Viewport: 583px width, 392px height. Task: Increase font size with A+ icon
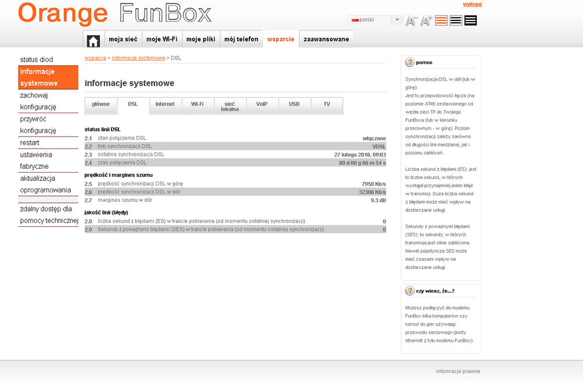427,20
